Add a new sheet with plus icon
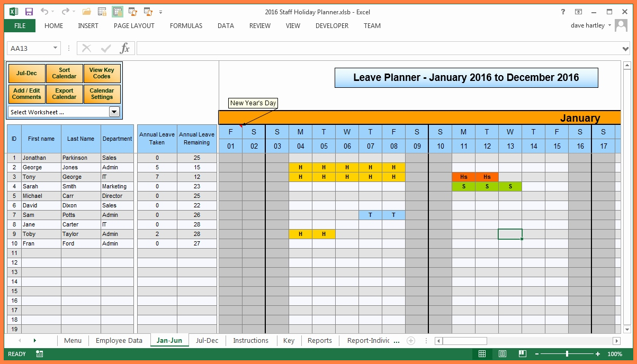The width and height of the screenshot is (637, 364). coord(411,341)
